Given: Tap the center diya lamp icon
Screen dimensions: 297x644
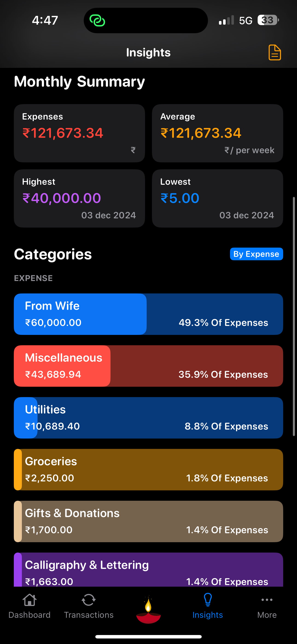Looking at the screenshot, I should click(148, 610).
